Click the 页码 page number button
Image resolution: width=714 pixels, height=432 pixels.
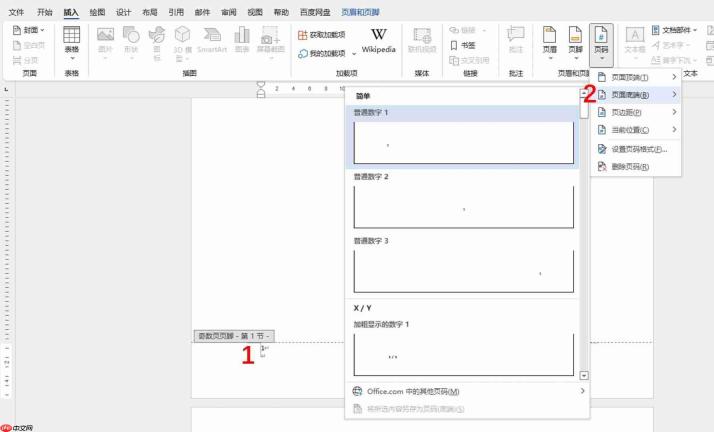[601, 44]
